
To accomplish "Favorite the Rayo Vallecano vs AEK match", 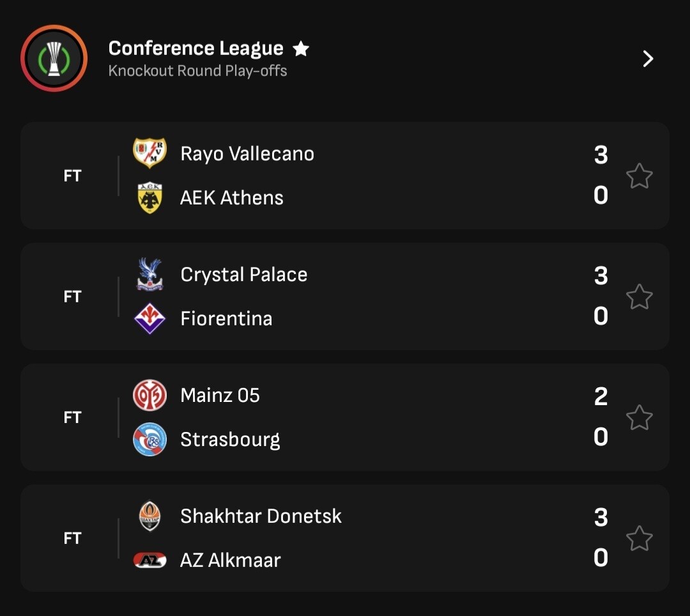I will click(x=639, y=176).
